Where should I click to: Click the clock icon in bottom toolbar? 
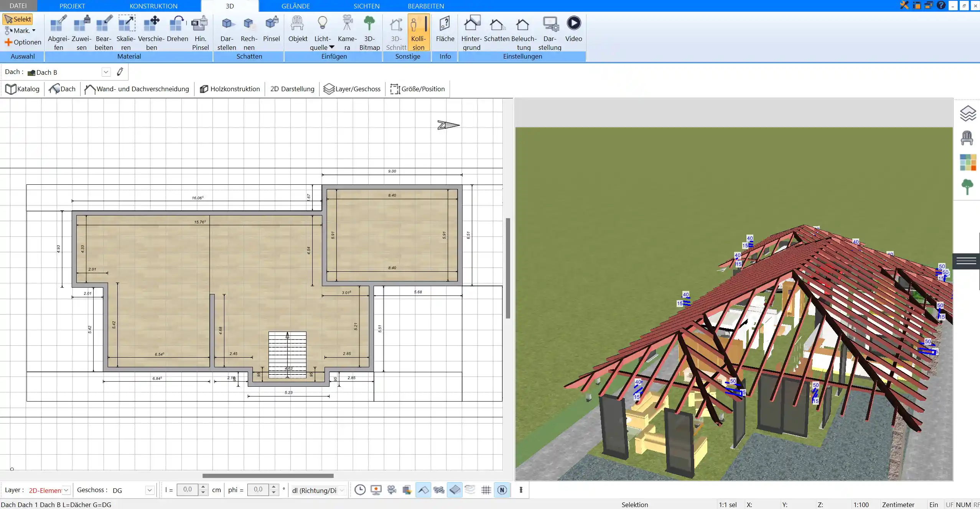coord(360,489)
